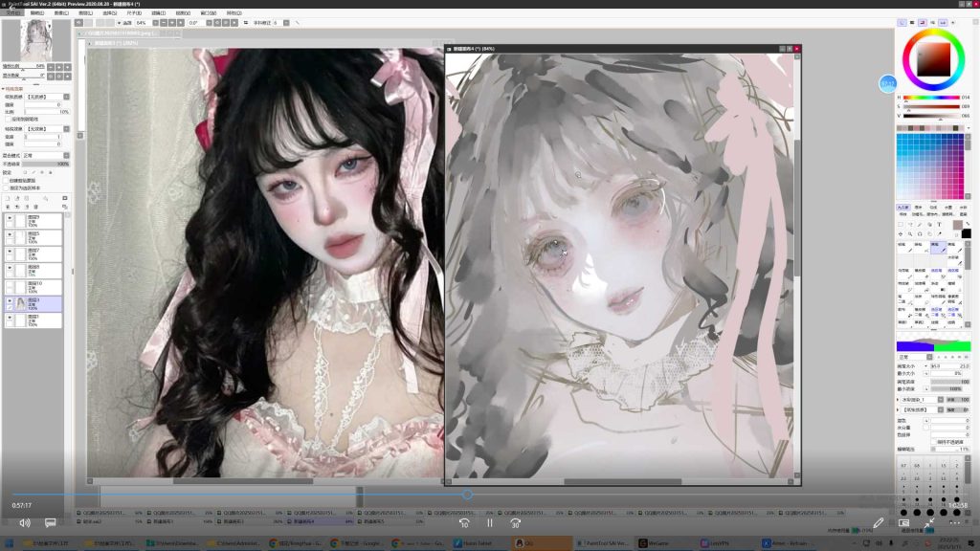
Task: Exit full screen in the video player
Action: (929, 523)
